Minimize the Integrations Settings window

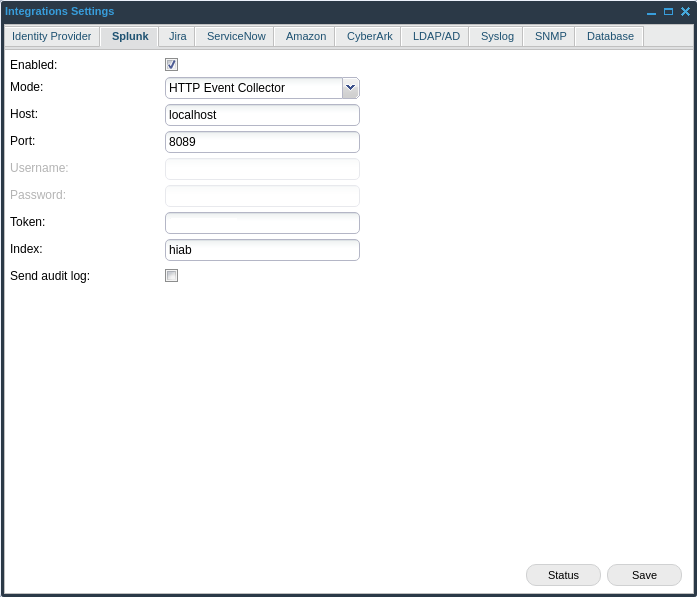pyautogui.click(x=651, y=12)
